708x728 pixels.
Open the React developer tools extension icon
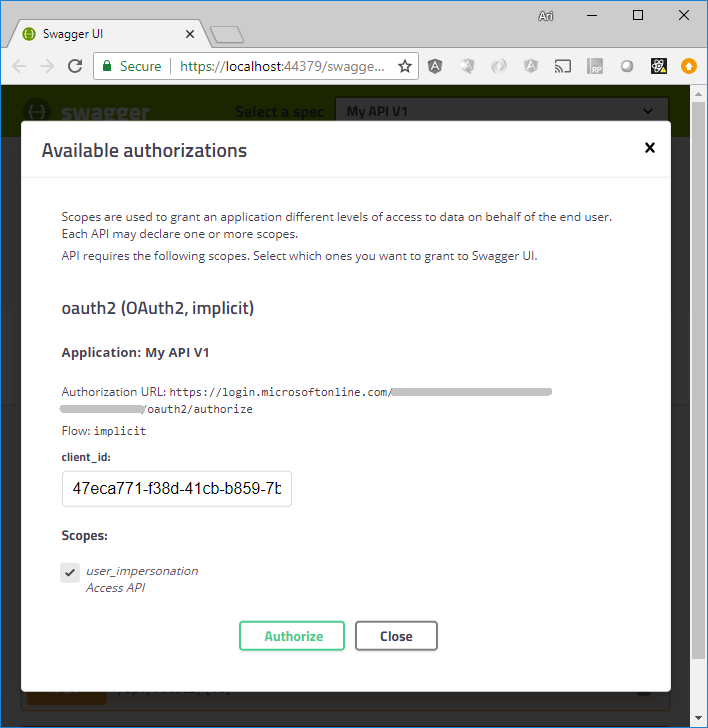coord(659,66)
